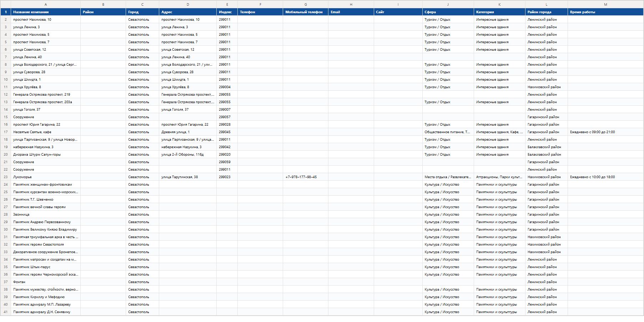Select the 'улица Шмидта, 1' cell in column D
The width and height of the screenshot is (644, 322).
188,80
